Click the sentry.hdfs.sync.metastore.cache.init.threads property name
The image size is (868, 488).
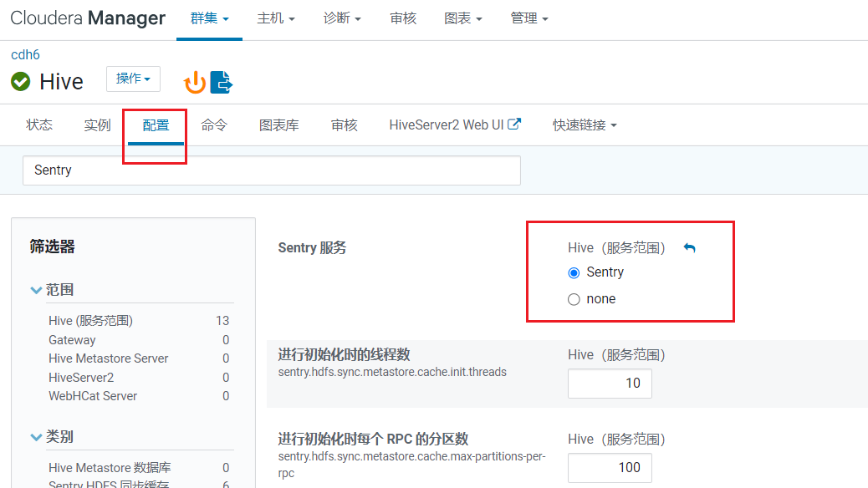pyautogui.click(x=392, y=372)
